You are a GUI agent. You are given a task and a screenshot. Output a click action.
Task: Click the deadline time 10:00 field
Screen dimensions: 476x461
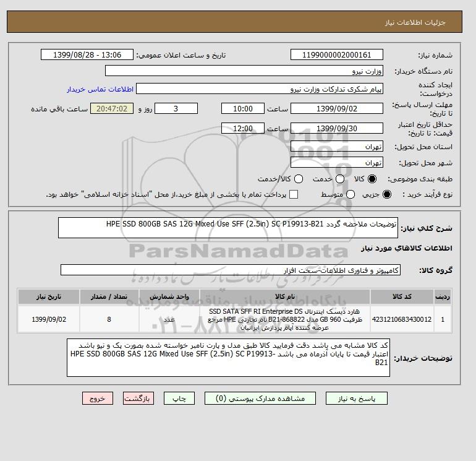tap(243, 108)
